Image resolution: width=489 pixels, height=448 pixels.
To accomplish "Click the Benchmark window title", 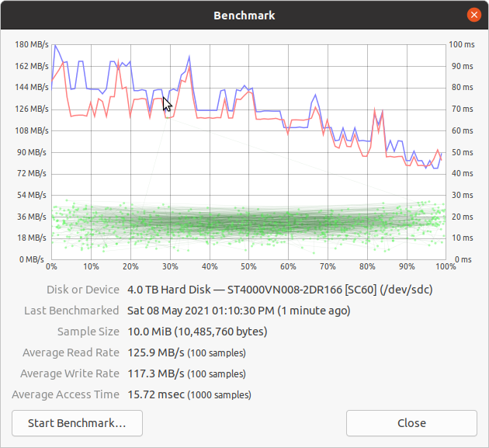I will (244, 16).
